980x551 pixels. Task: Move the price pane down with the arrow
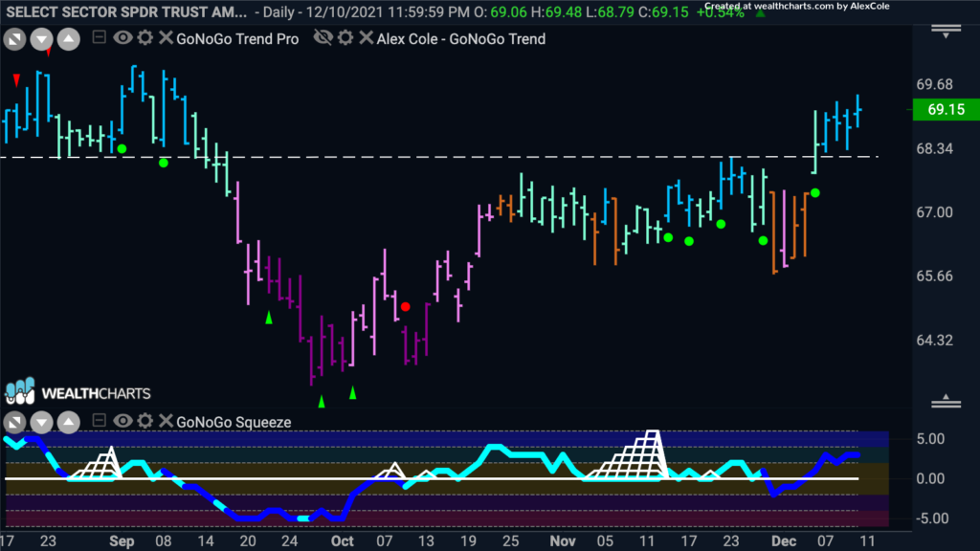(42, 39)
